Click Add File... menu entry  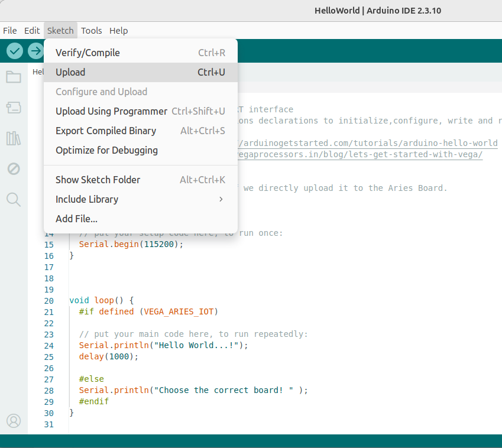[x=141, y=219]
